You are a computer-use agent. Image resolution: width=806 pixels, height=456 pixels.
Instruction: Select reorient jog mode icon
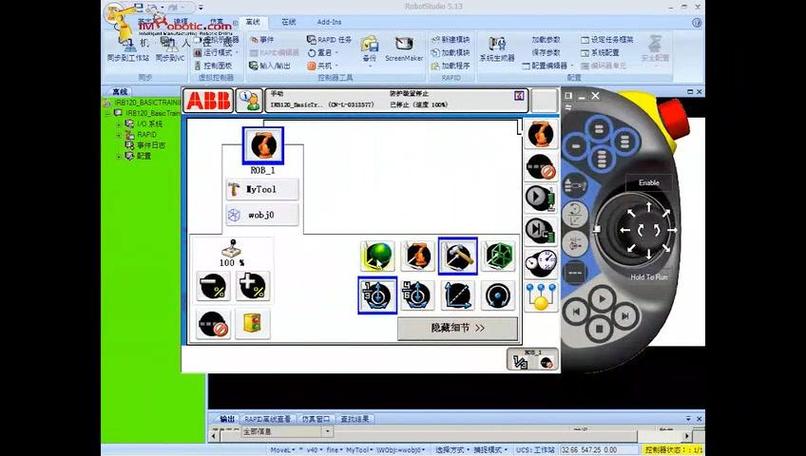(x=498, y=295)
